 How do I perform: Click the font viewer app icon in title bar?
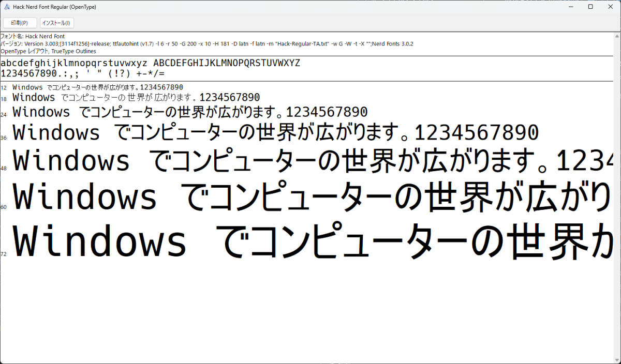7,7
